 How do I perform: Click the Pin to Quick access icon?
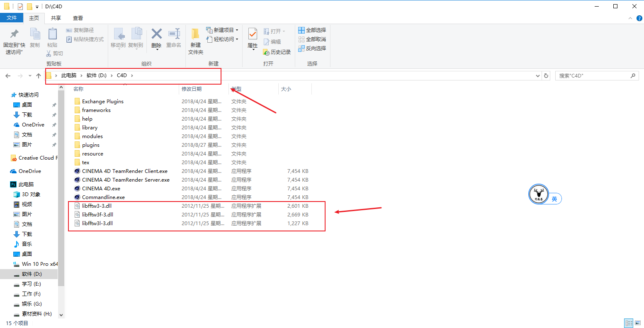[x=14, y=34]
